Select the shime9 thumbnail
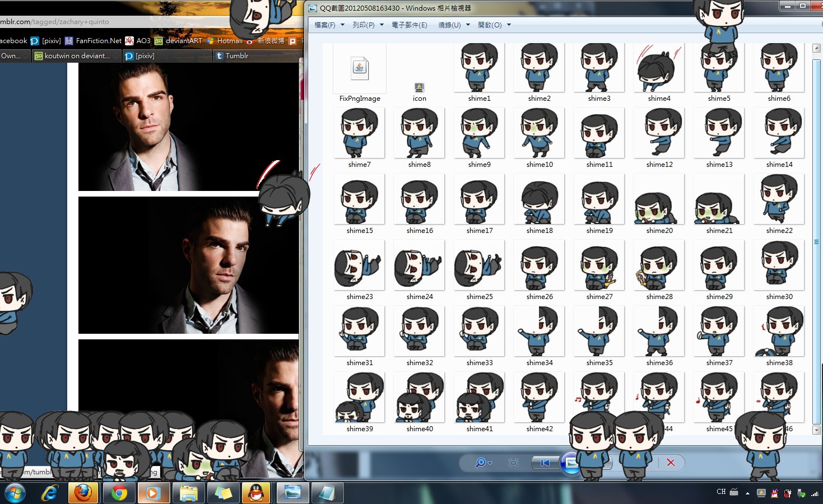The image size is (823, 504). pyautogui.click(x=479, y=133)
